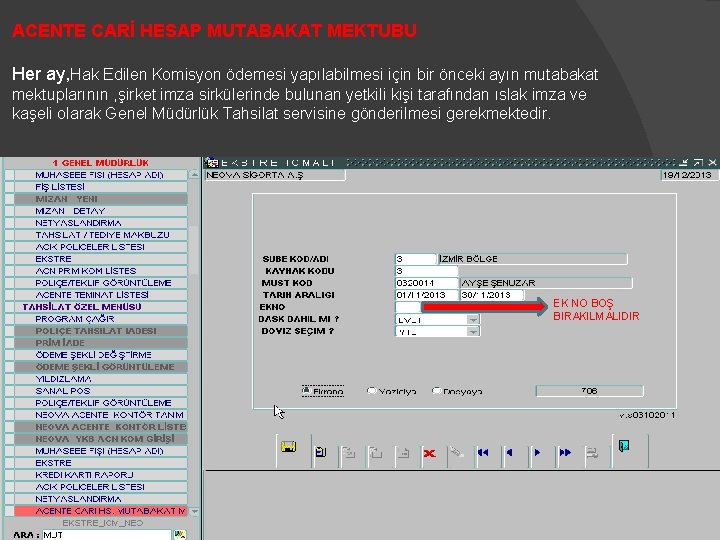Click the greyed printer icon in toolbar
The height and width of the screenshot is (540, 720).
592,453
